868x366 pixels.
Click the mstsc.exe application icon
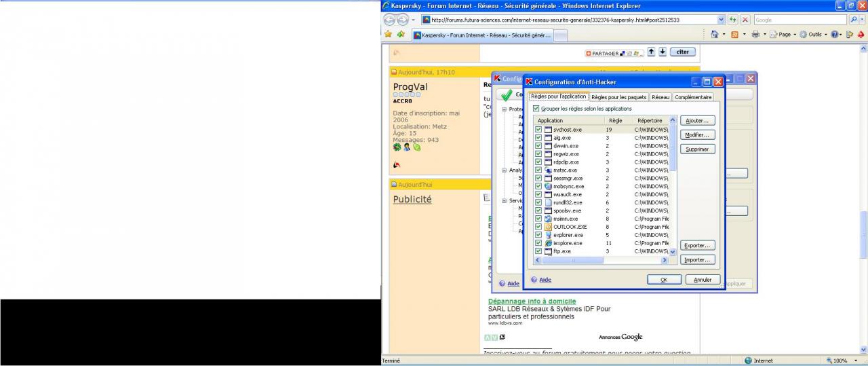click(548, 170)
